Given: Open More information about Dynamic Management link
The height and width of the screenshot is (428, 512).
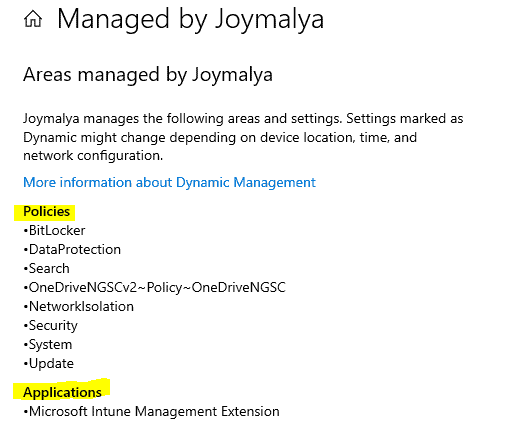Looking at the screenshot, I should pos(169,182).
